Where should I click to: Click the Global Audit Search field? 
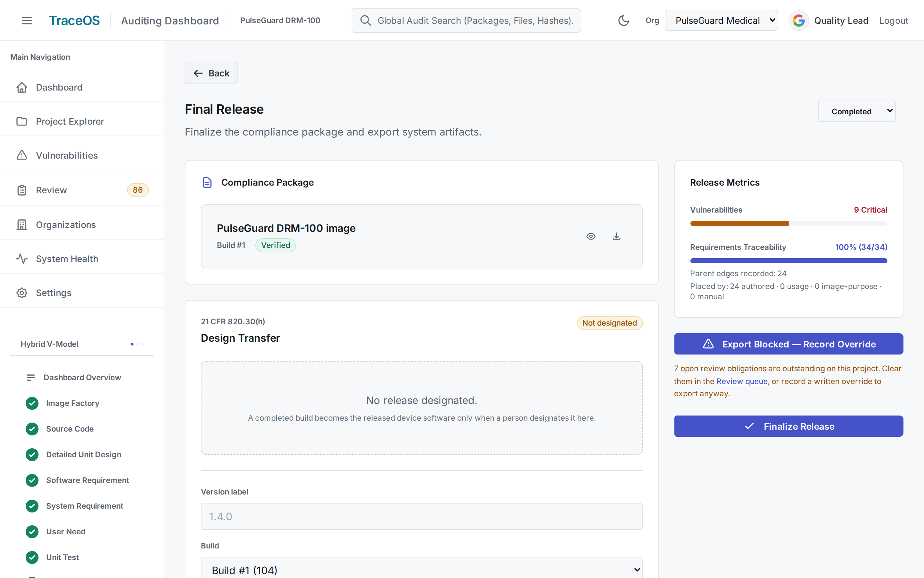click(x=466, y=21)
